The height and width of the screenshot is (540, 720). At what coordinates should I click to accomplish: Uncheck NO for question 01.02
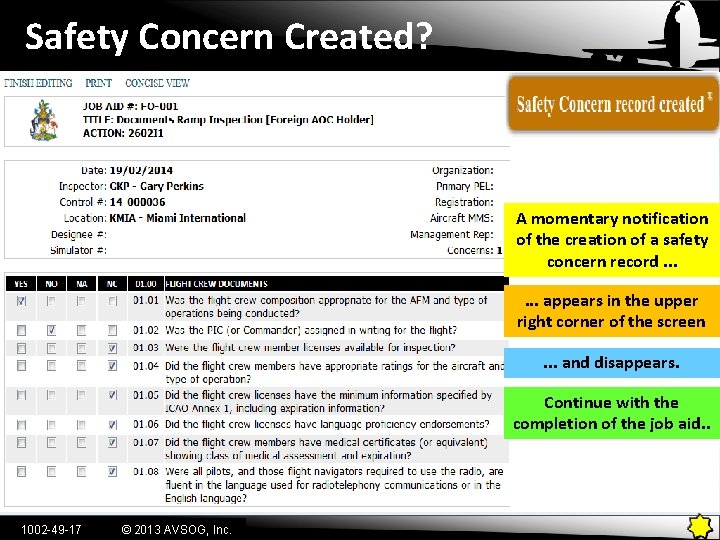point(51,330)
